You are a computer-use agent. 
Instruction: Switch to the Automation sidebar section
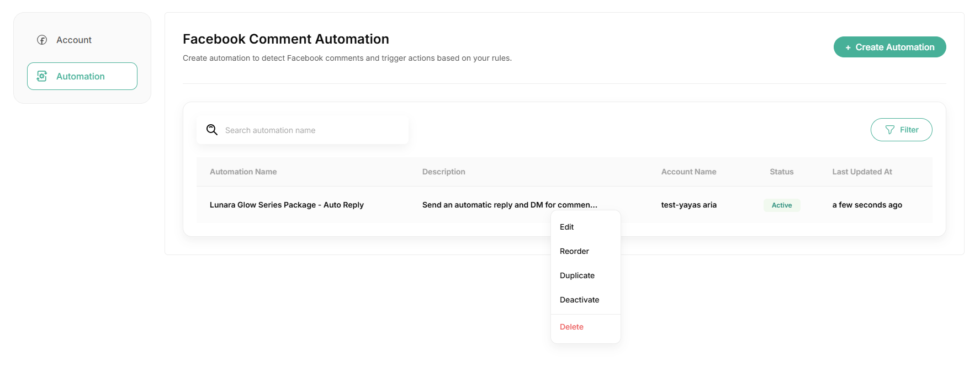[x=82, y=76]
